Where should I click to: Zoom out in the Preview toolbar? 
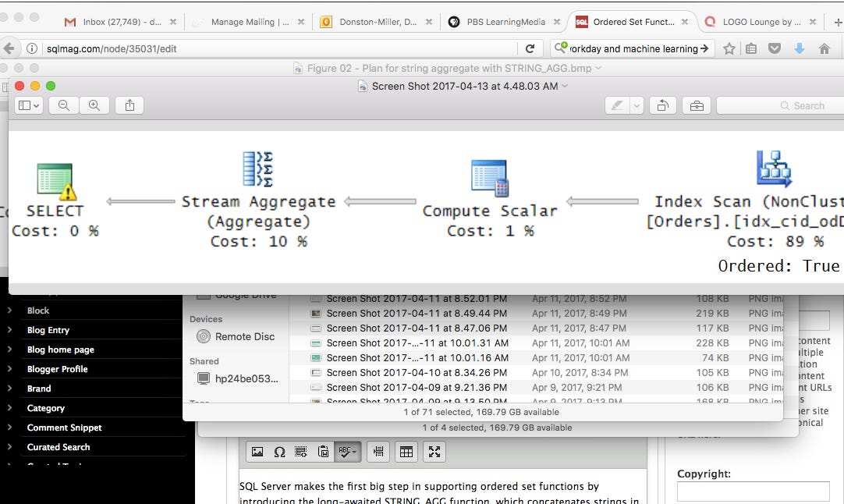pyautogui.click(x=64, y=105)
